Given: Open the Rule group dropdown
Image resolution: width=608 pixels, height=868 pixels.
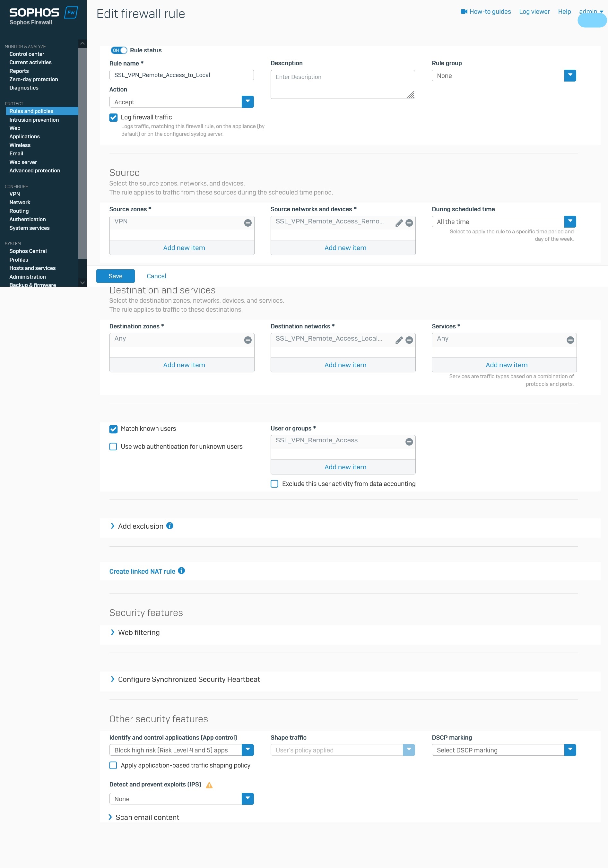Looking at the screenshot, I should (x=504, y=76).
